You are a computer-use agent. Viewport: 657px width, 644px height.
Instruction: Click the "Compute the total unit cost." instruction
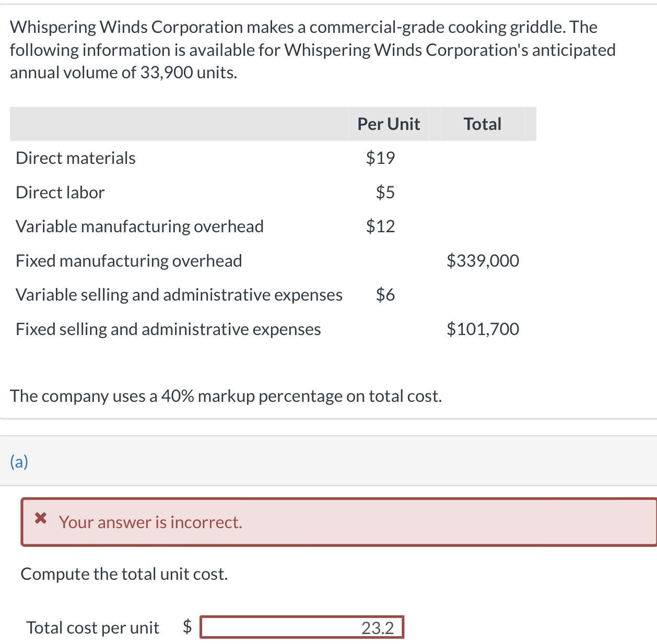(124, 574)
